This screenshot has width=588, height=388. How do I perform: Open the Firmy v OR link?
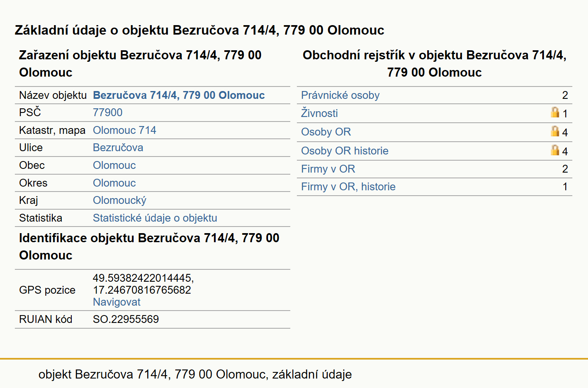point(328,169)
